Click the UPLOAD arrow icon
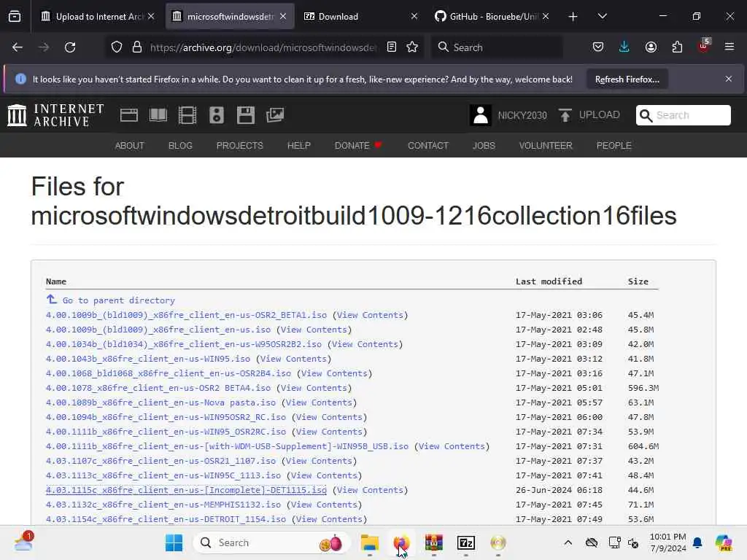 [x=565, y=115]
